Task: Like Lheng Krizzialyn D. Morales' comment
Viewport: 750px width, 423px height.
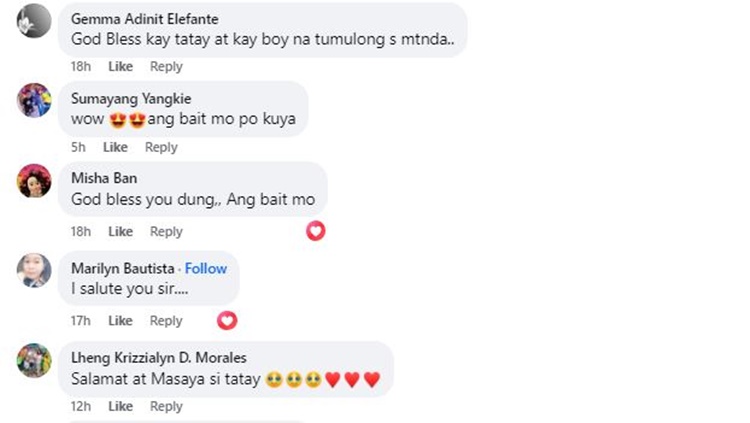Action: tap(120, 406)
